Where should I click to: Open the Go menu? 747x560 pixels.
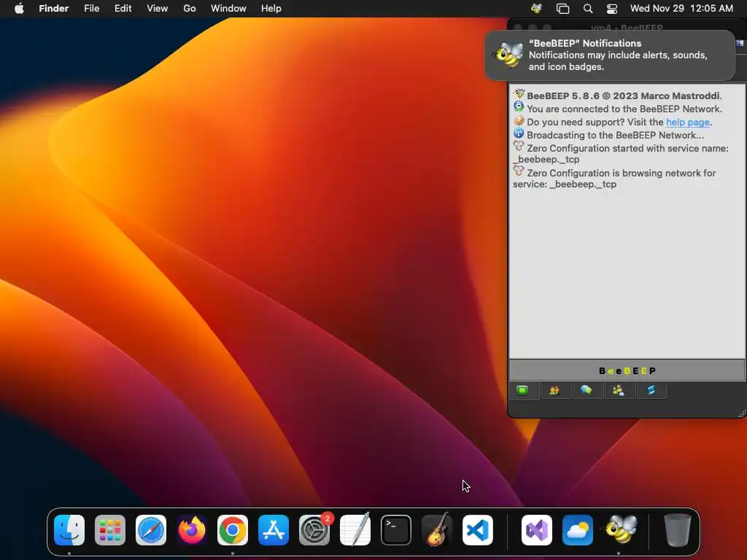point(190,9)
